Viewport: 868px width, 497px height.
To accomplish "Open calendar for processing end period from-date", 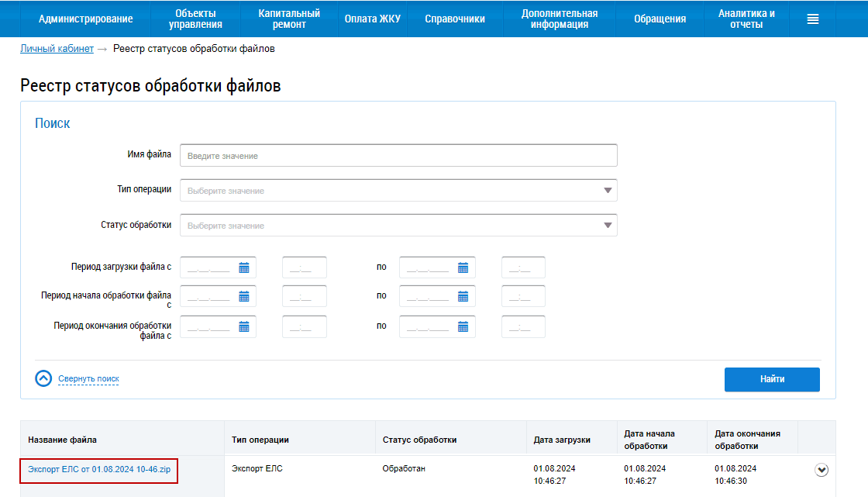I will coord(244,327).
